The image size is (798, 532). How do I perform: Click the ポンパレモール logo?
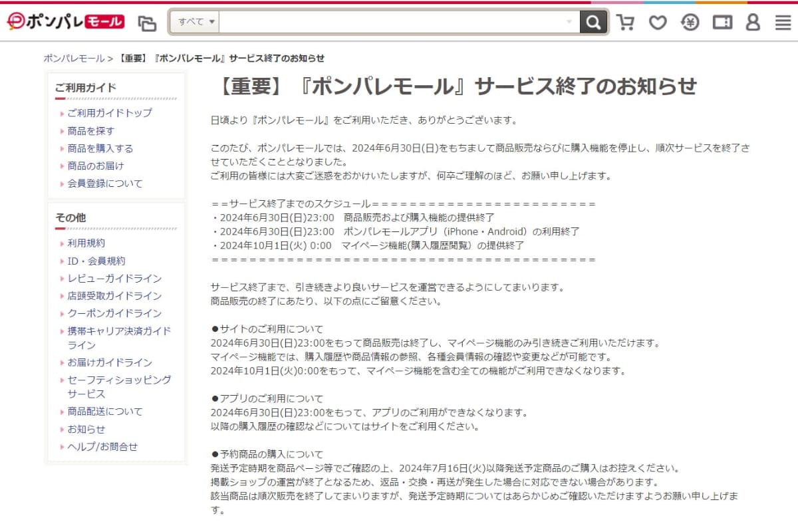(x=65, y=22)
